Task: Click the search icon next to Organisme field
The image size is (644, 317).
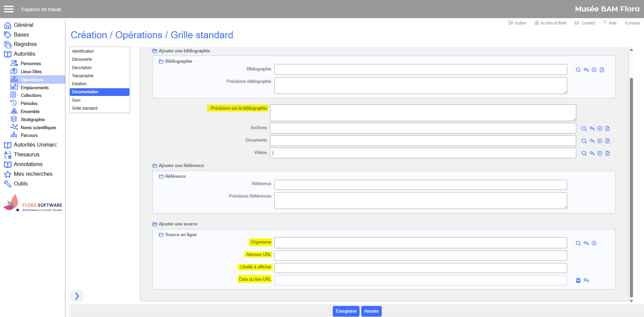Action: point(578,243)
